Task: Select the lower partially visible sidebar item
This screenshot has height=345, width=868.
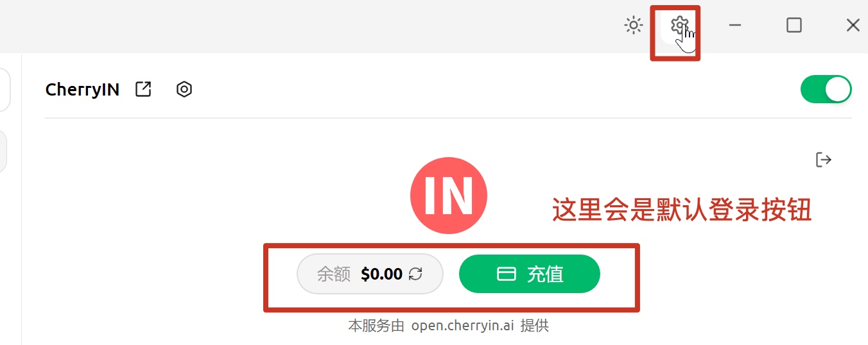Action: click(3, 151)
